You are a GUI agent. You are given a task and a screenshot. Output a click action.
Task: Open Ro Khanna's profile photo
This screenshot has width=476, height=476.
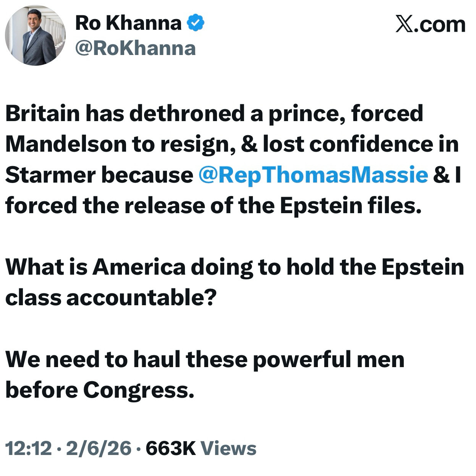(35, 35)
